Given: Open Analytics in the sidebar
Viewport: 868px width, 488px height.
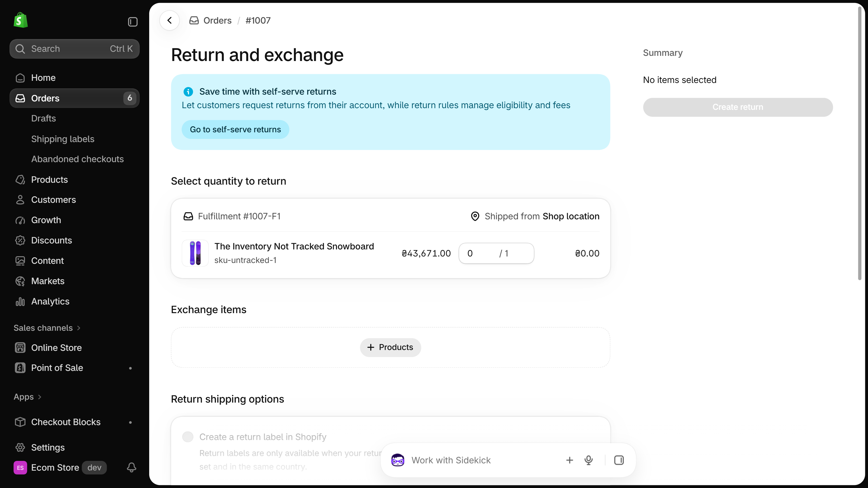Looking at the screenshot, I should click(75, 301).
